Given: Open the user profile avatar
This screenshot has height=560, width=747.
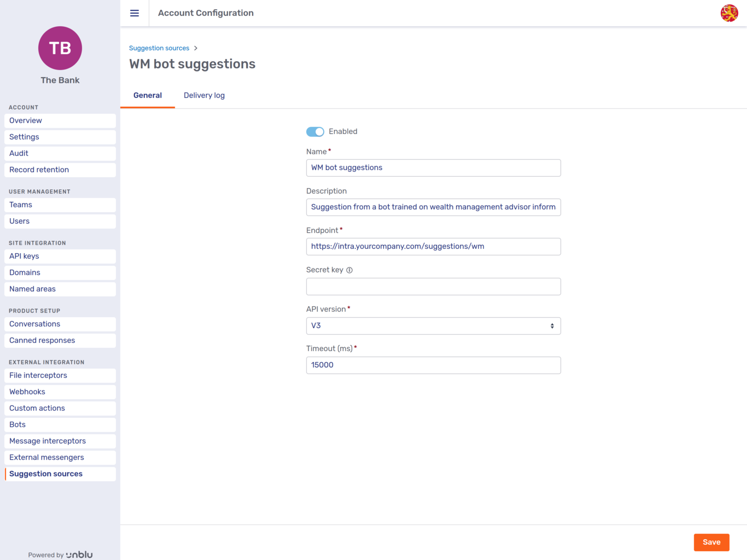Looking at the screenshot, I should click(729, 13).
